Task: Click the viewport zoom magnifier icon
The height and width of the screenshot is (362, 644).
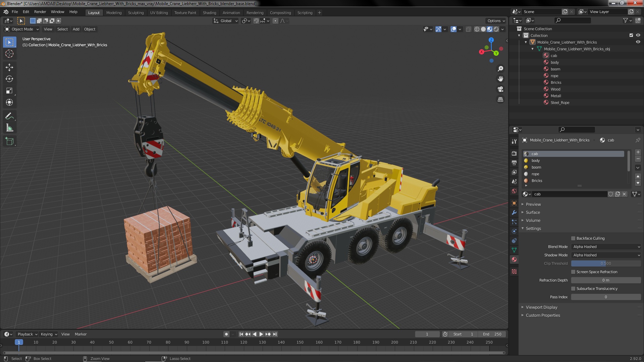Action: click(x=500, y=69)
